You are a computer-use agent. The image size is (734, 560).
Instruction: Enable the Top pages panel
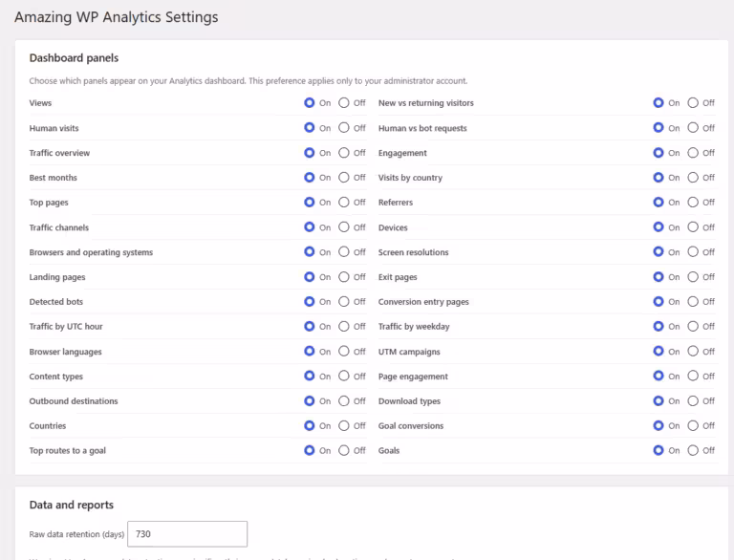point(310,202)
